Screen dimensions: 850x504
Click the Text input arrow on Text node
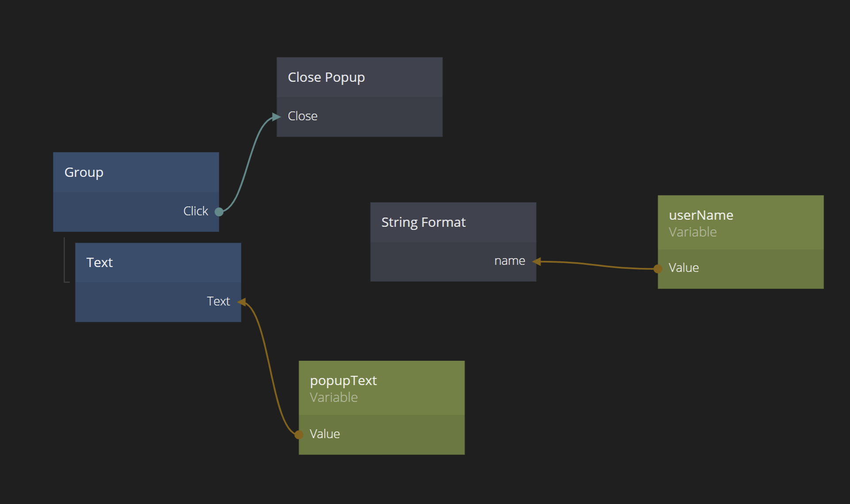pos(241,302)
